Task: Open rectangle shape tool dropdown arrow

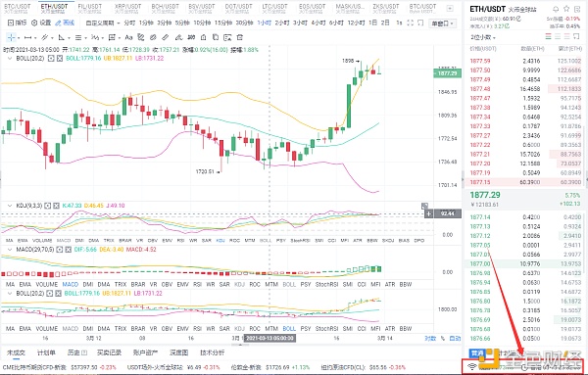Action: tap(119, 38)
